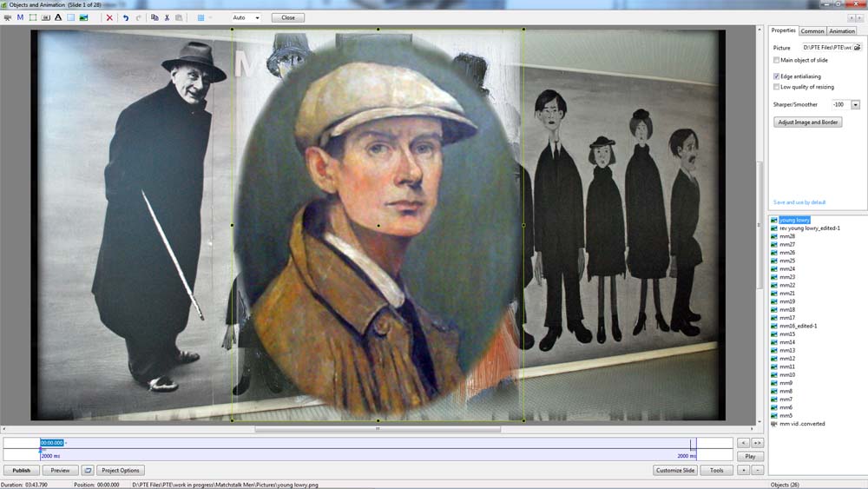The width and height of the screenshot is (868, 489).
Task: Click the Sharper/Smoother value field
Action: pos(841,105)
